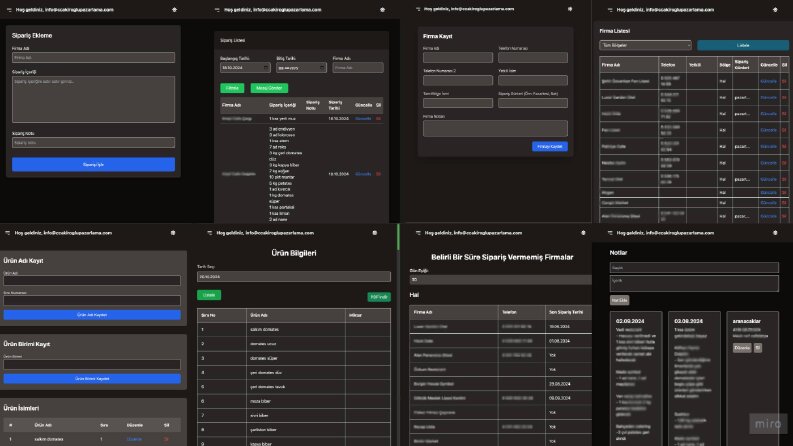Open calendar picker in Başlangıç Tarihi field

tap(266, 68)
